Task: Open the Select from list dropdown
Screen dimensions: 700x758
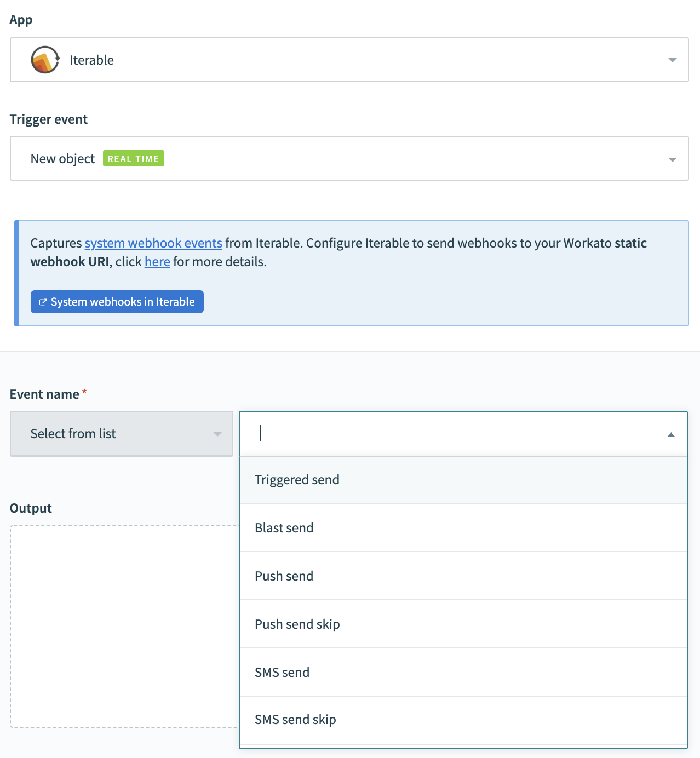Action: [122, 434]
